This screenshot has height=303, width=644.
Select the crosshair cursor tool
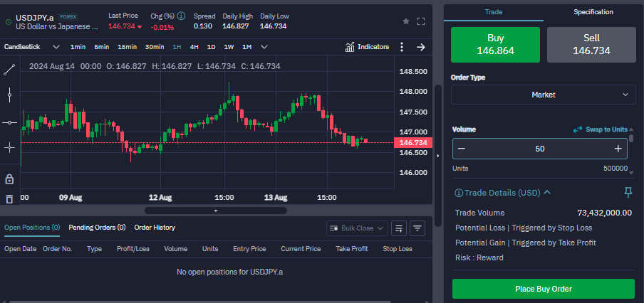pos(9,148)
